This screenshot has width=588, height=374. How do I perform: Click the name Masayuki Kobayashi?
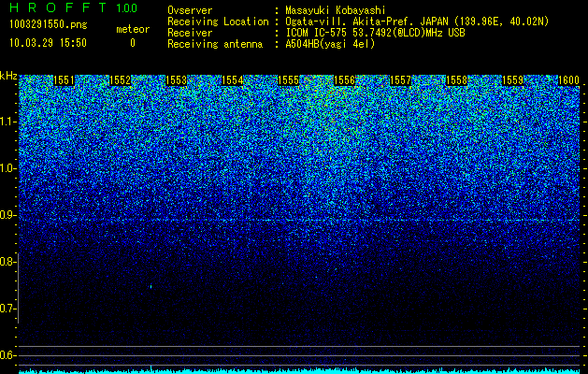[x=336, y=10]
